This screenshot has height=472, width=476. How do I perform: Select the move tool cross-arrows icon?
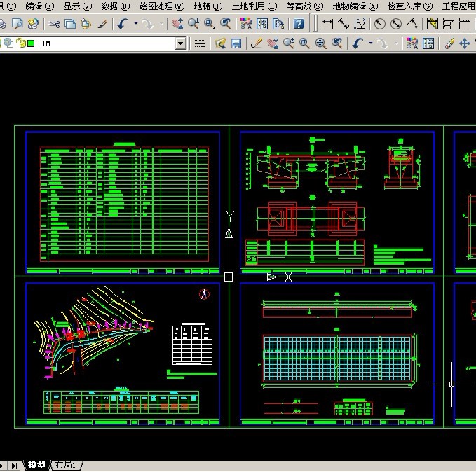click(x=465, y=43)
